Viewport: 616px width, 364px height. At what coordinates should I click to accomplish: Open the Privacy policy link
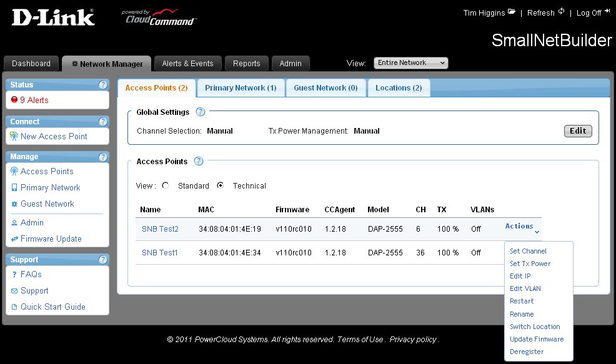tap(413, 340)
